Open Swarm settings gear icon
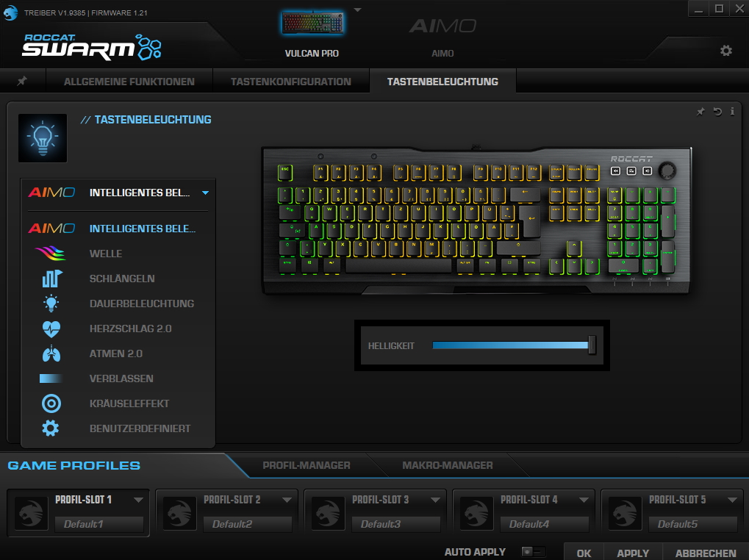Screen dimensions: 749x560 725,51
